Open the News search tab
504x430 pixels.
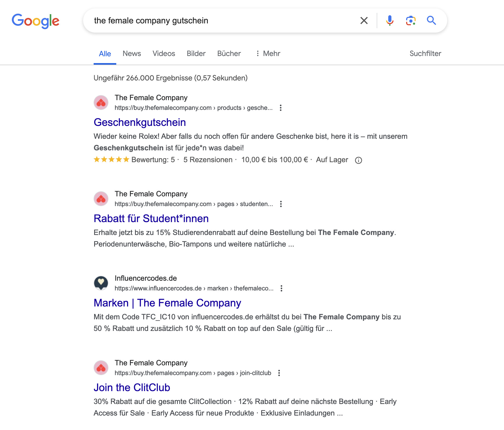pos(132,53)
